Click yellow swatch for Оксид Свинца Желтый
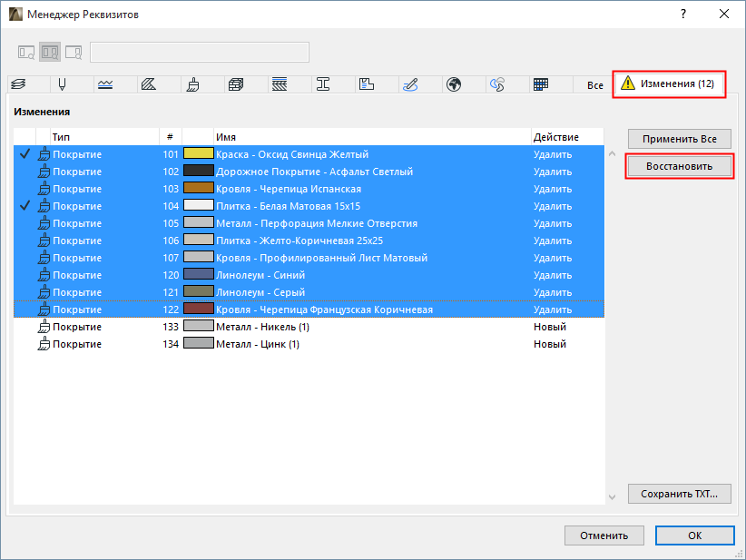The image size is (746, 560). pos(199,153)
